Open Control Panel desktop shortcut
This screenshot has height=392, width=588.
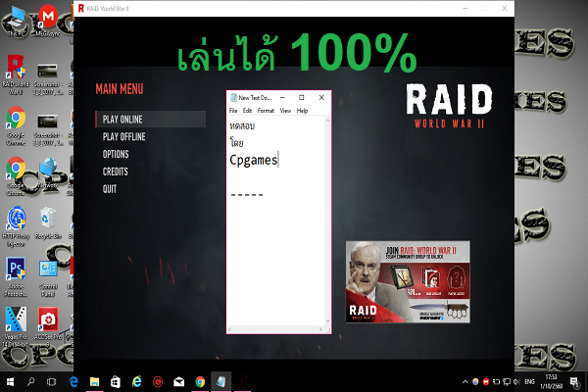pos(48,277)
